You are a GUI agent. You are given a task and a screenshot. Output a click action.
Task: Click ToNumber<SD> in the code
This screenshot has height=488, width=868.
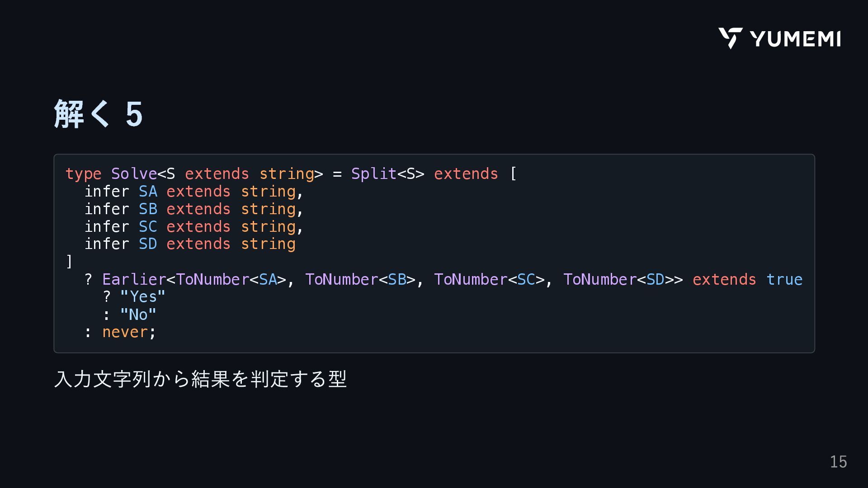click(618, 280)
